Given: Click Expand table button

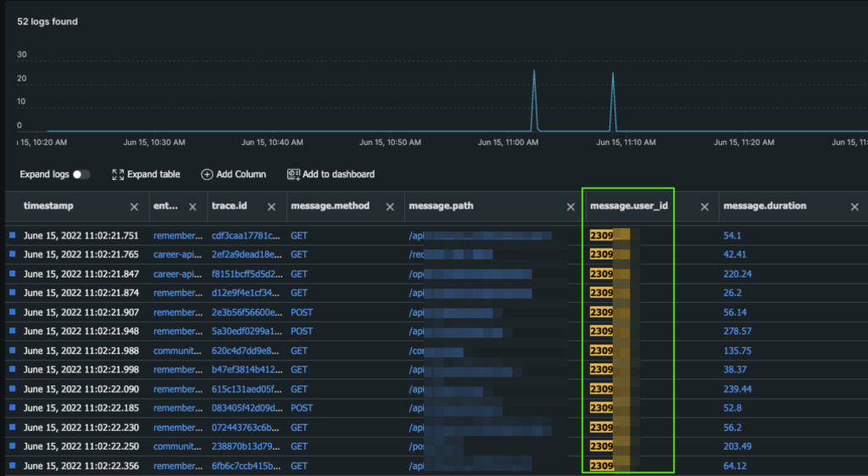Looking at the screenshot, I should (x=146, y=175).
